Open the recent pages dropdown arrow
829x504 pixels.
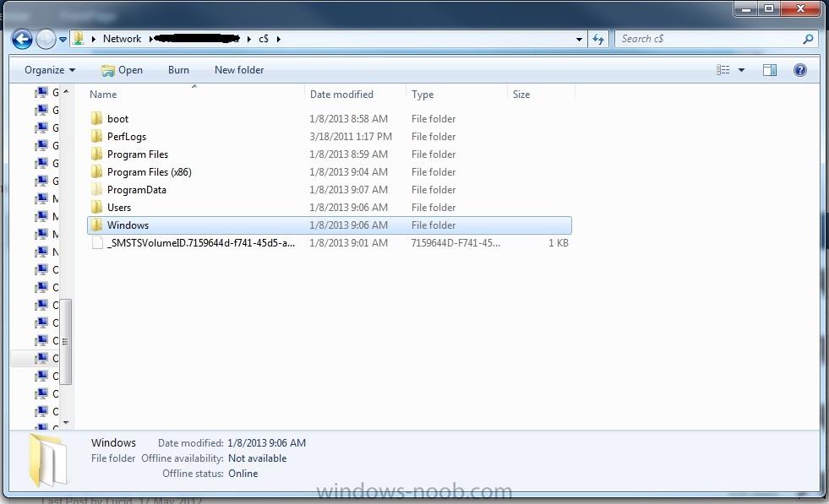point(63,39)
